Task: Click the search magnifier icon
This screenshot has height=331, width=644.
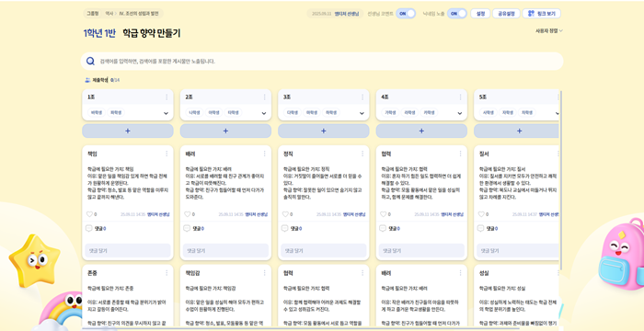Action: pyautogui.click(x=90, y=62)
